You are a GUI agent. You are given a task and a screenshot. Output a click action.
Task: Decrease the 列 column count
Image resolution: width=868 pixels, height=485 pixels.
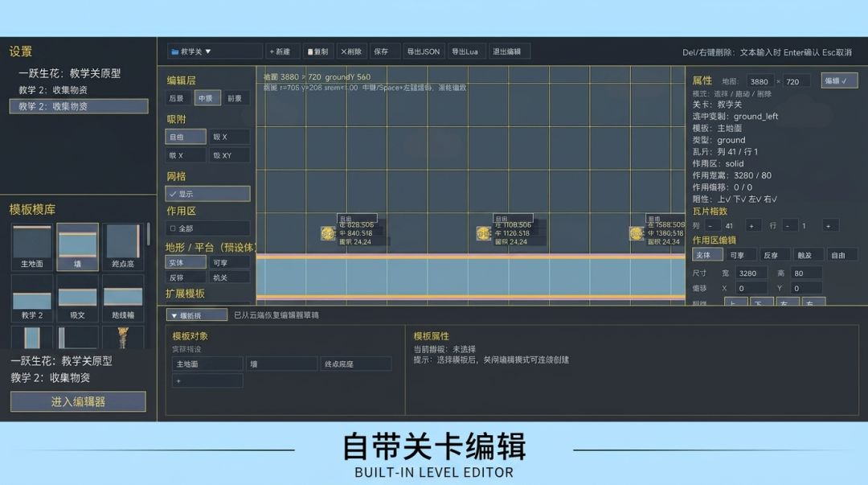tap(710, 225)
